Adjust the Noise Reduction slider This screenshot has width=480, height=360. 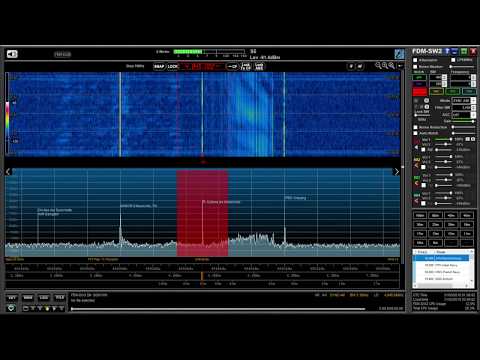click(x=463, y=127)
